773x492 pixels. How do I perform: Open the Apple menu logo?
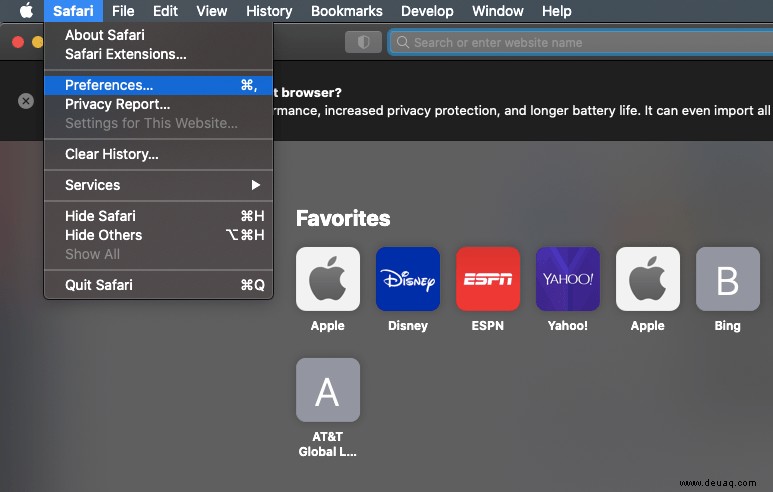26,10
